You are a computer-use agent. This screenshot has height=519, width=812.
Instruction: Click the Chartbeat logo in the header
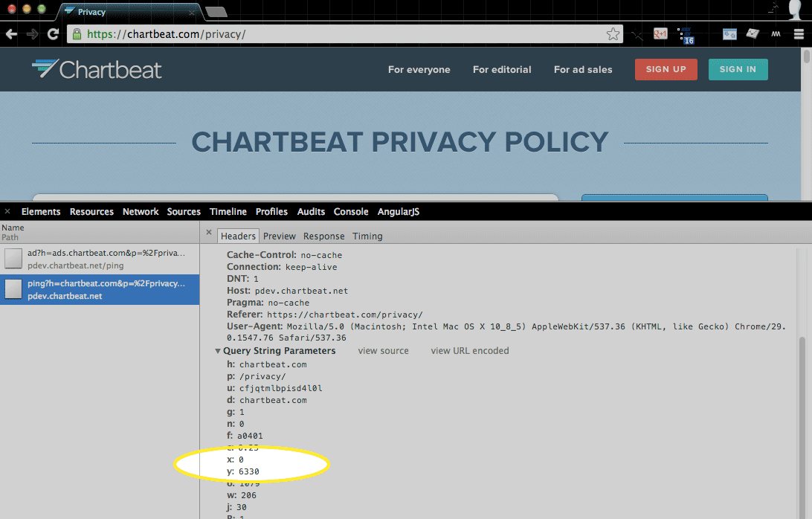(x=97, y=69)
